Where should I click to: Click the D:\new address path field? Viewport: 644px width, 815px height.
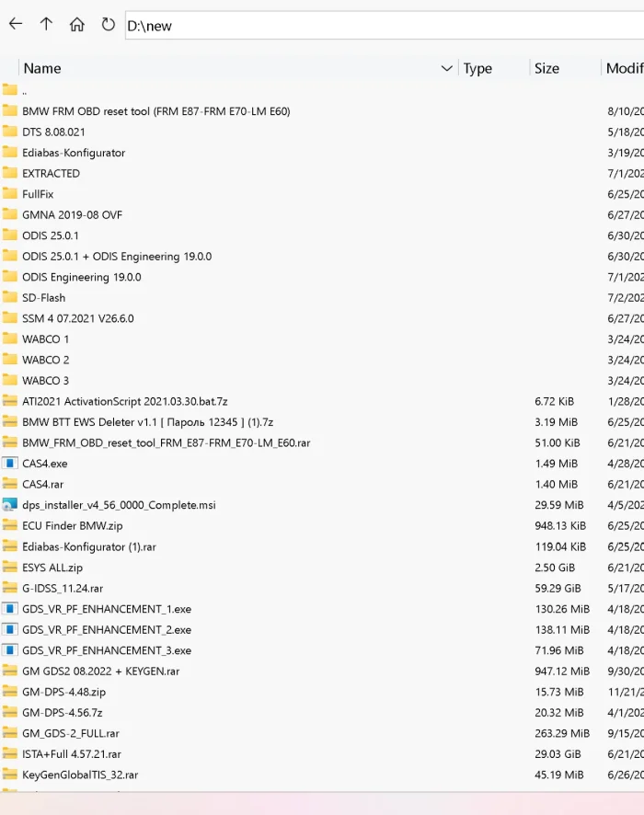coord(385,26)
